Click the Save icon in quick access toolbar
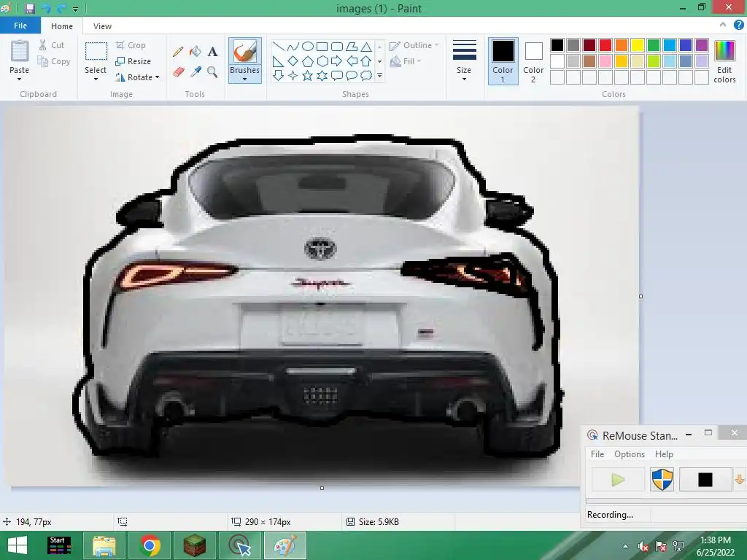The image size is (747, 560). 29,9
